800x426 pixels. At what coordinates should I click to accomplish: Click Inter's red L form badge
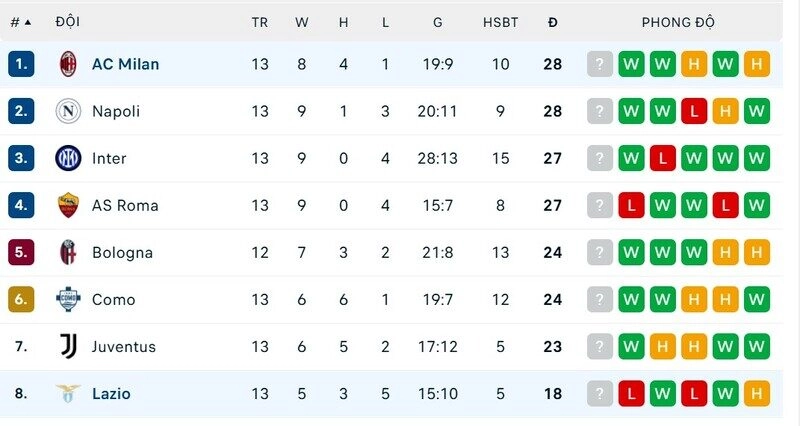pyautogui.click(x=662, y=158)
